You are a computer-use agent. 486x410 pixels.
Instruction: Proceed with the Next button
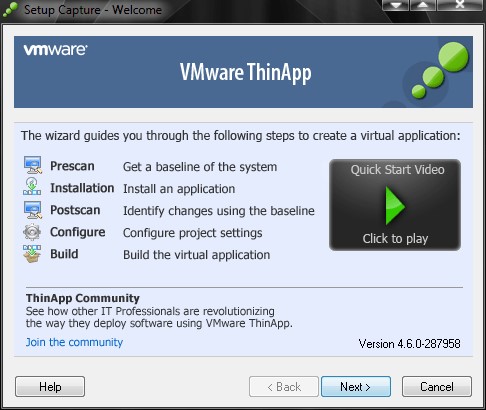coord(356,387)
